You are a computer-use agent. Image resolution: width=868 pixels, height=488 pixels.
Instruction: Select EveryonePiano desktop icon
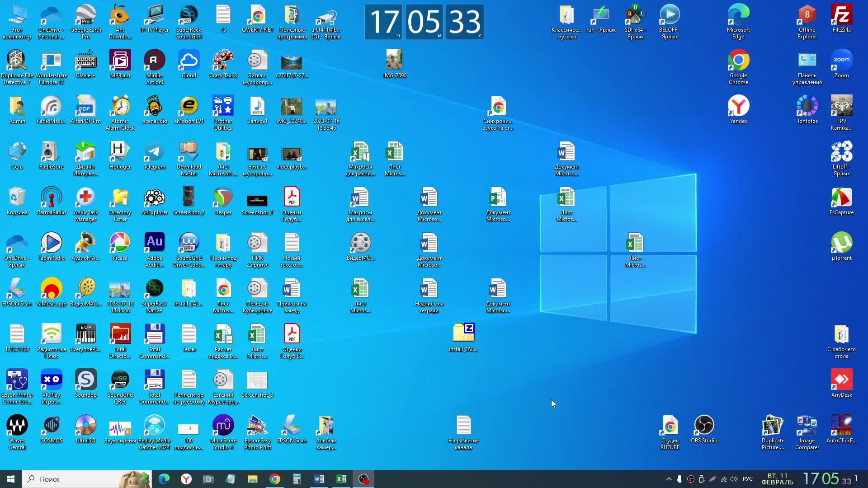point(85,338)
